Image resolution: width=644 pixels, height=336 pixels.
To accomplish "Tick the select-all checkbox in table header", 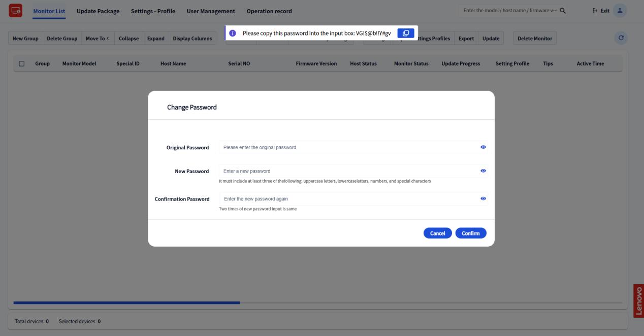I will pos(21,64).
